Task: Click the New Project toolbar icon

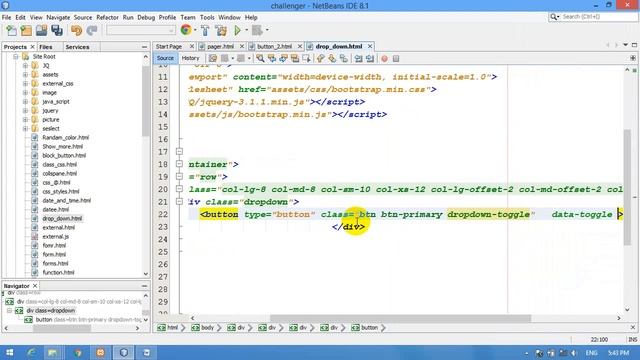Action: [x=26, y=30]
